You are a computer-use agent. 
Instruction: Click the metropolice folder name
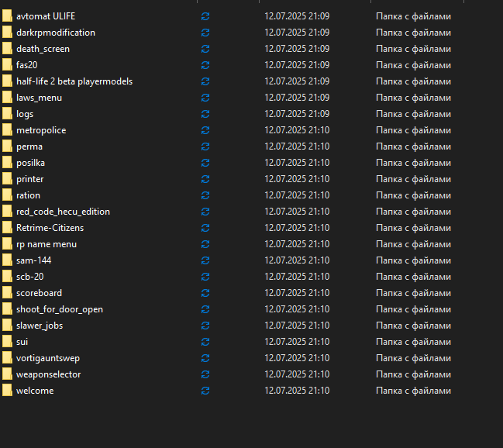[41, 130]
